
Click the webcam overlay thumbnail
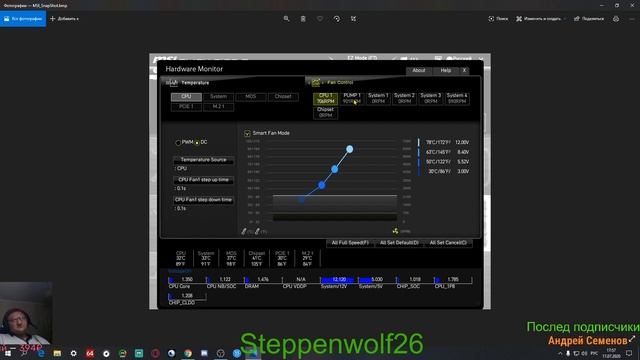tap(26, 313)
